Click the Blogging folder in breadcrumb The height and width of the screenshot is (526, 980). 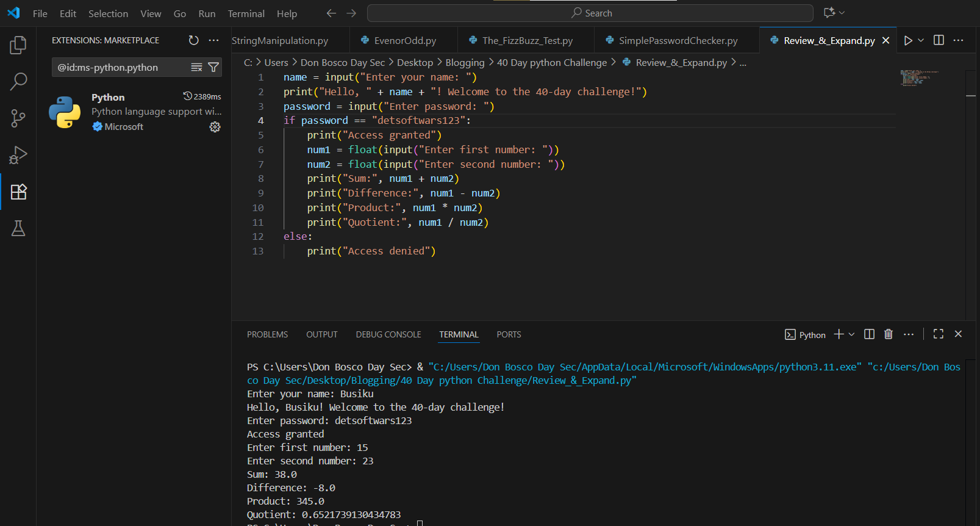click(x=465, y=62)
